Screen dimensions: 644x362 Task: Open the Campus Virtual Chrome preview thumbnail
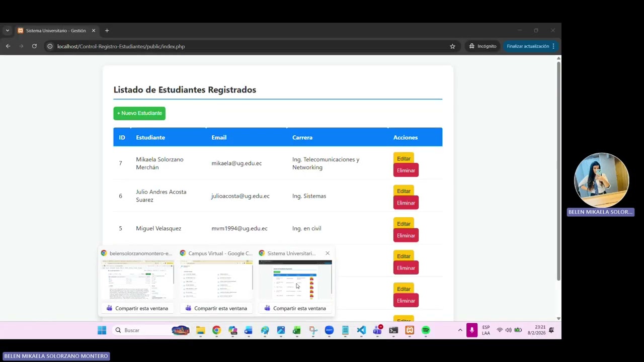pos(216,280)
